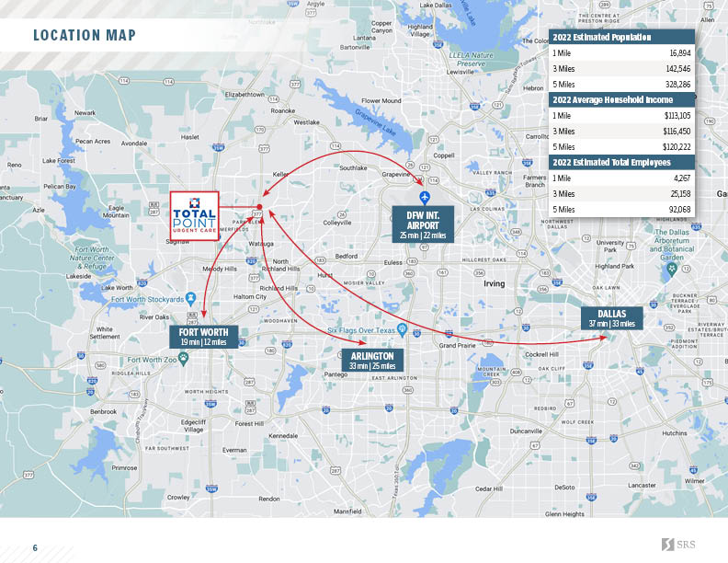The image size is (728, 563).
Task: Click the 2022 Estimated Population header
Action: point(621,37)
